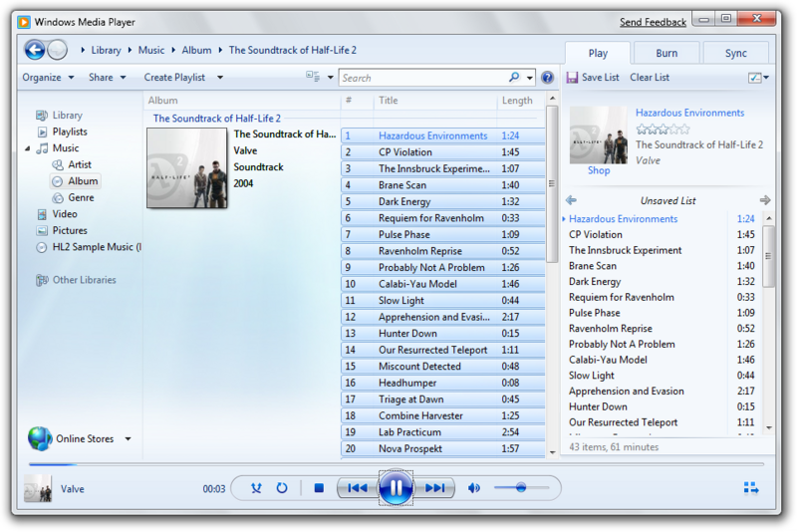Mute the volume speaker icon
Viewport: 797px width, 532px height.
(x=474, y=488)
